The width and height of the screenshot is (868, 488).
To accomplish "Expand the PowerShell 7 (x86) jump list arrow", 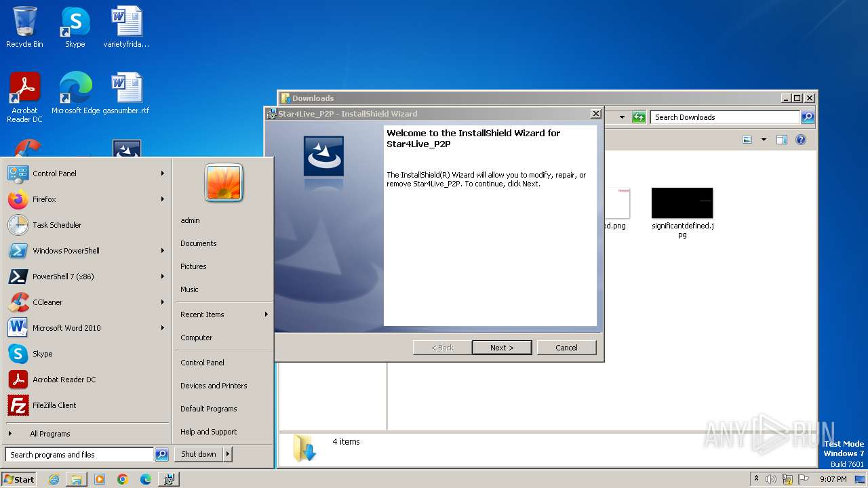I will 163,277.
